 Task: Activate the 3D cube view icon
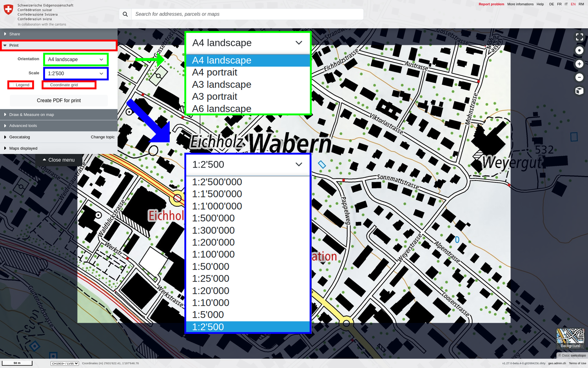click(579, 91)
